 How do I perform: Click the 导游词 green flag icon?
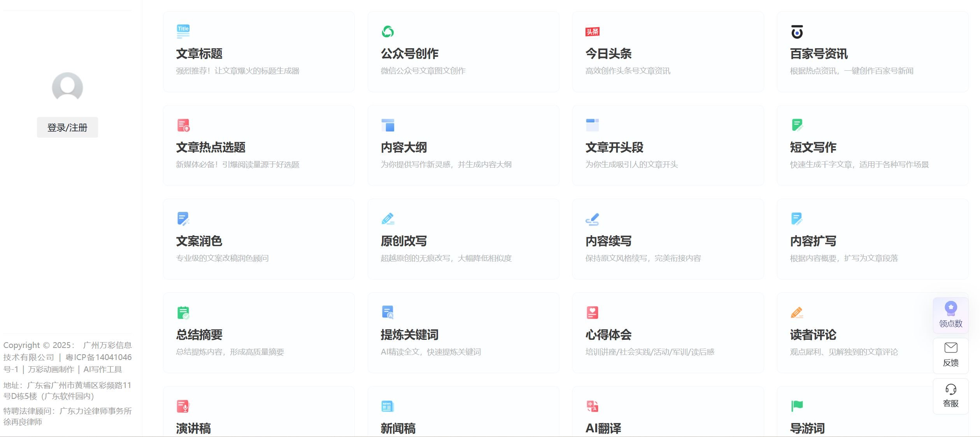[x=797, y=406]
